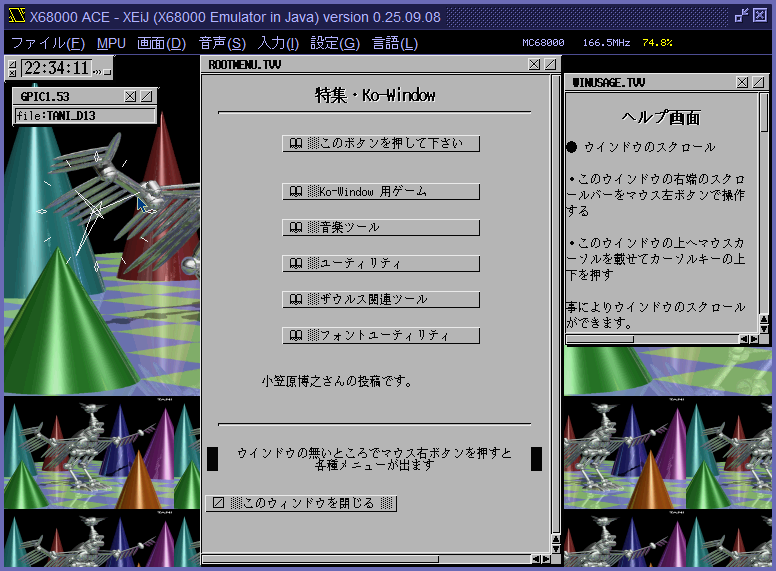Image resolution: width=776 pixels, height=571 pixels.
Task: Open the 入力(I) menu
Action: [x=278, y=43]
